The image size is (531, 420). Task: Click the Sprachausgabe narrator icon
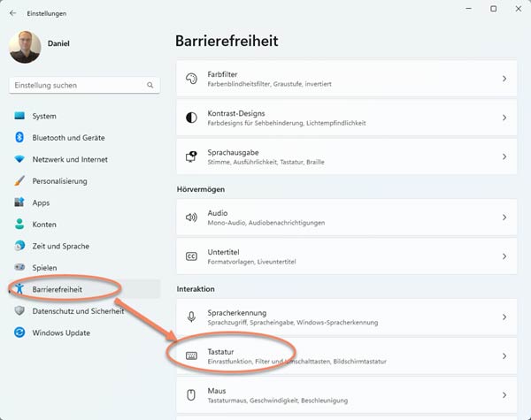click(191, 157)
